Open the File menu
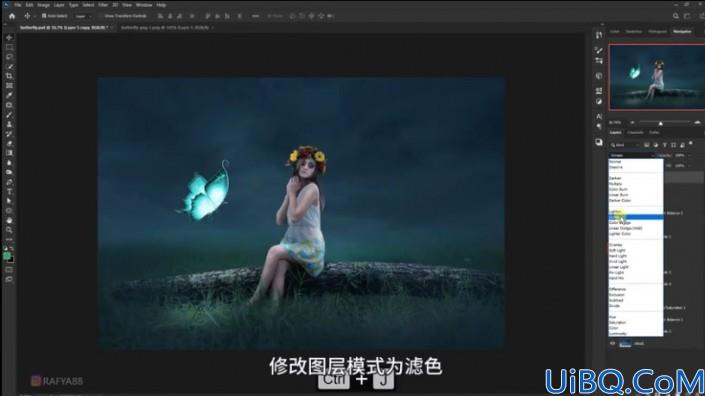The width and height of the screenshot is (705, 396). tap(18, 5)
